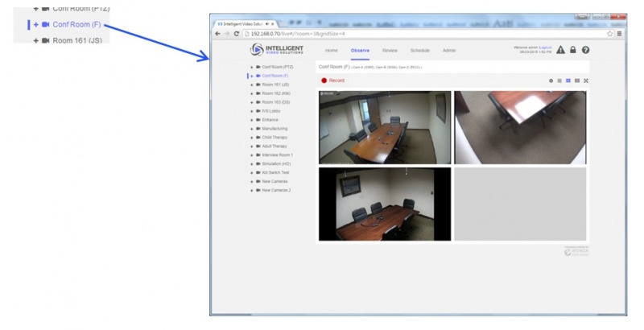Expand the Conf Room (F) plus sign
This screenshot has width=644, height=330.
click(252, 76)
